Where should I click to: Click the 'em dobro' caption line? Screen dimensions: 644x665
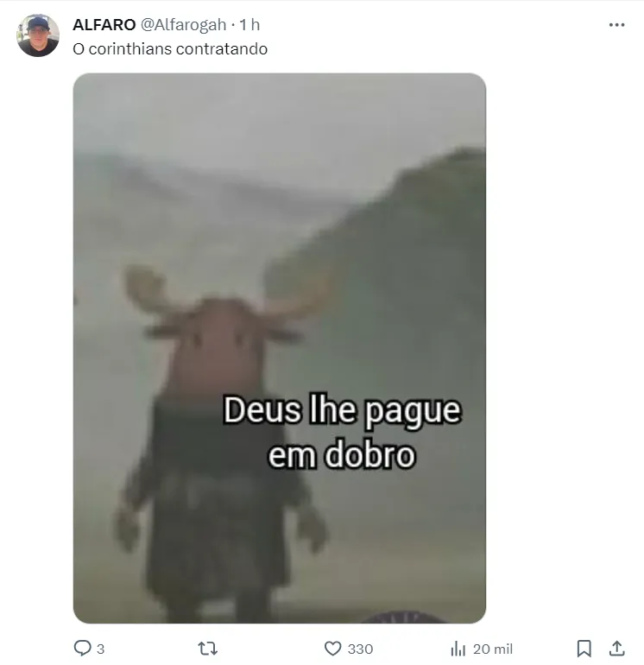(x=342, y=455)
